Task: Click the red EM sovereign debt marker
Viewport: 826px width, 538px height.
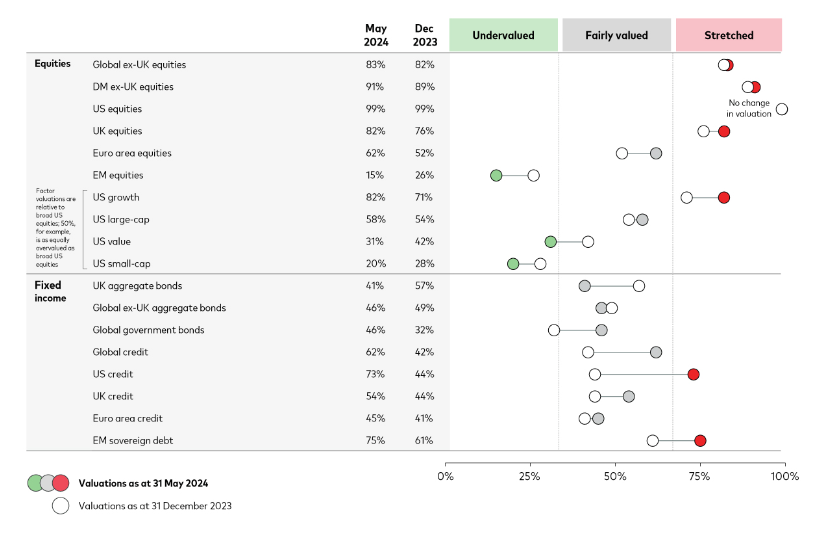Action: coord(700,440)
